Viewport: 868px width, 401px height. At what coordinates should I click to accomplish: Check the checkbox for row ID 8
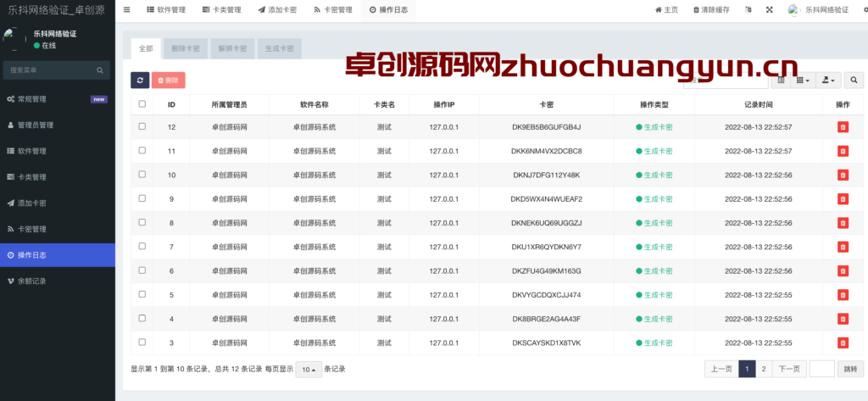pyautogui.click(x=142, y=222)
